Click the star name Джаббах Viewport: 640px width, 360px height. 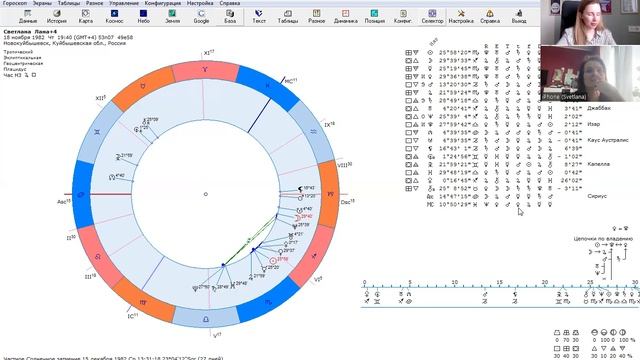pyautogui.click(x=599, y=108)
